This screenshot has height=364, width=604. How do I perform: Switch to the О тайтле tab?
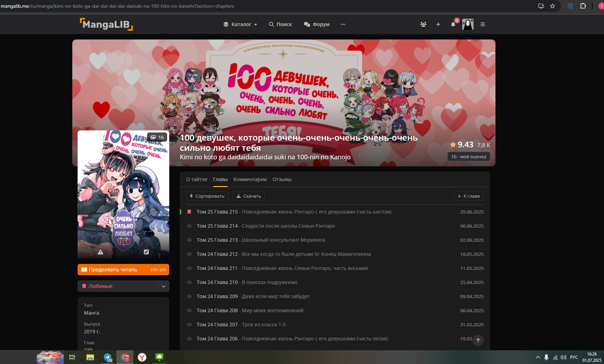pos(196,179)
